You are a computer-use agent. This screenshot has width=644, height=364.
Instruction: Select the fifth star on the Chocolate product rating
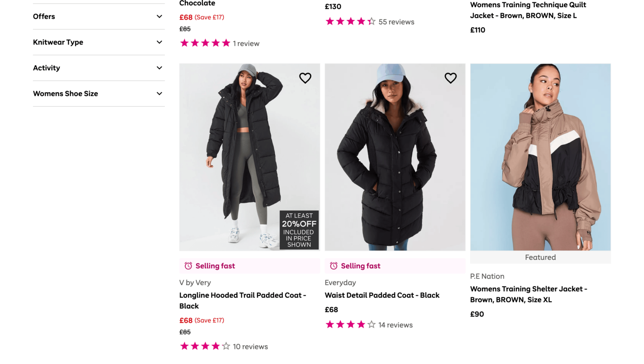pos(227,43)
